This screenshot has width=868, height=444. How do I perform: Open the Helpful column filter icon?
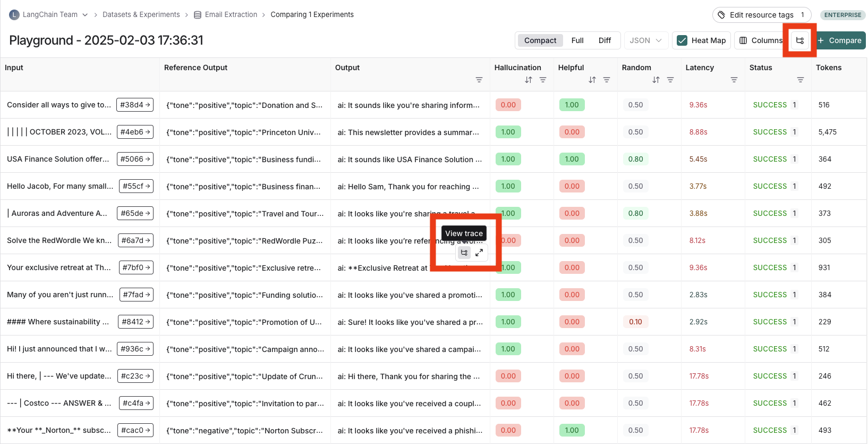click(x=607, y=80)
